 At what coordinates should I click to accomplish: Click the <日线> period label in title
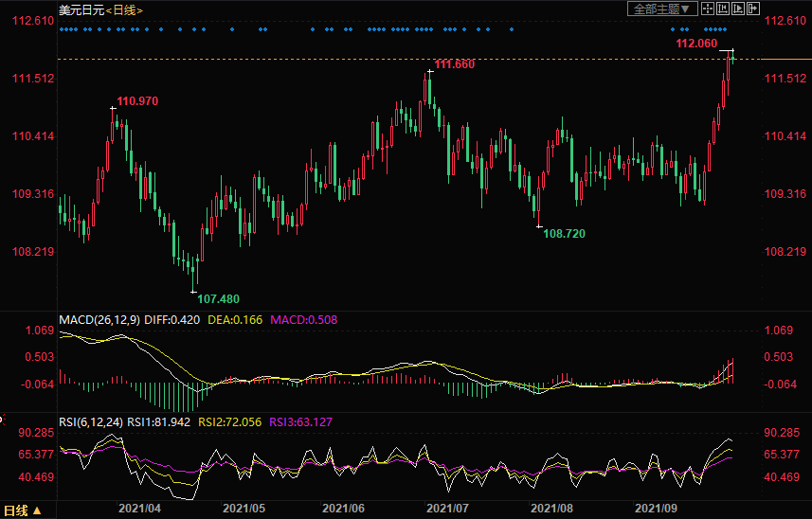coord(123,9)
